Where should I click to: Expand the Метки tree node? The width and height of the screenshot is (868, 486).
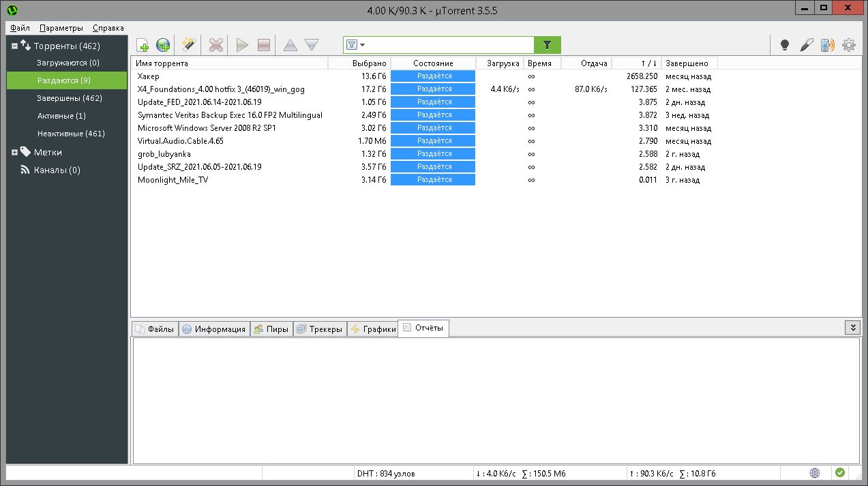14,153
